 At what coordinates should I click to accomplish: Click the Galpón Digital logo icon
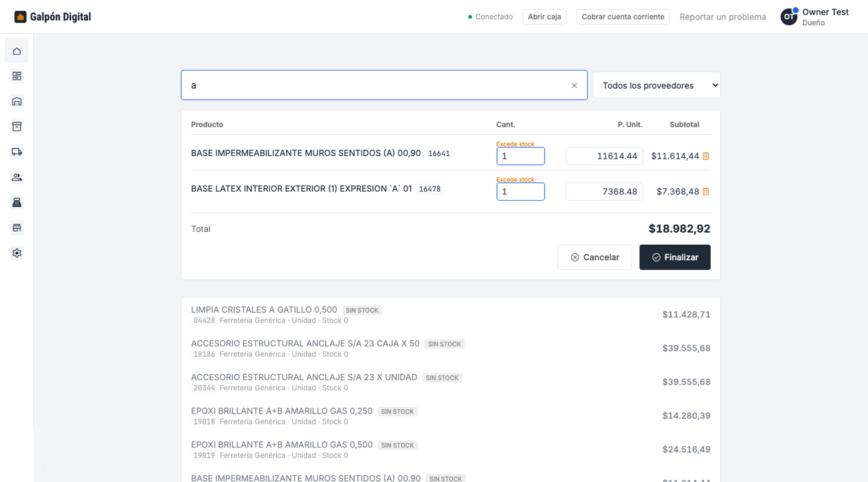(x=20, y=17)
